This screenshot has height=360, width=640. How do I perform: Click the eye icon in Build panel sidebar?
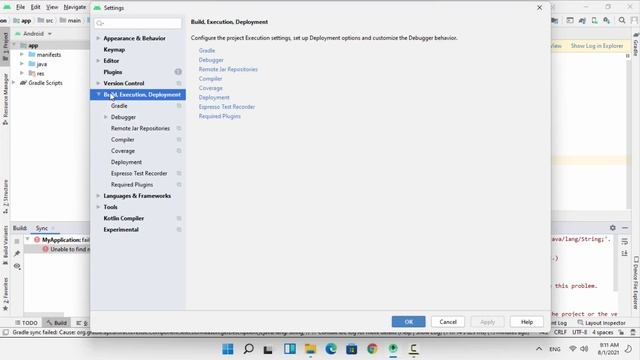click(x=17, y=266)
